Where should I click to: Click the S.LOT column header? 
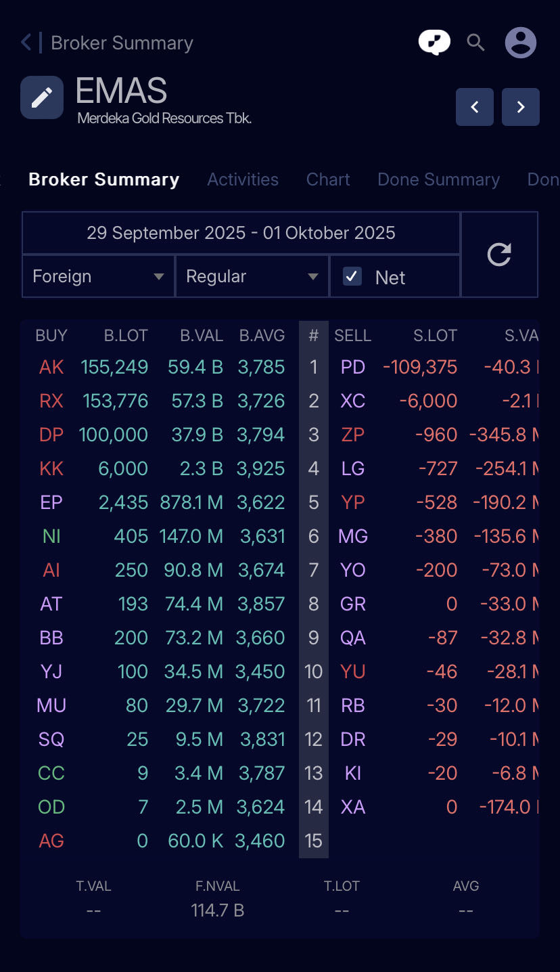pyautogui.click(x=435, y=335)
